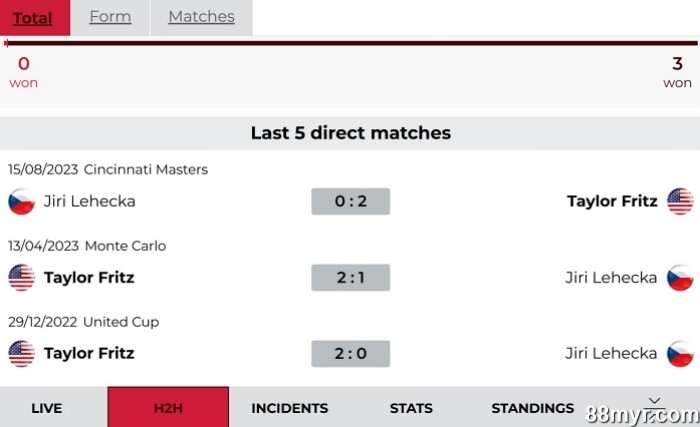Click the head-to-head wins progress bar
700x427 pixels.
click(x=350, y=43)
